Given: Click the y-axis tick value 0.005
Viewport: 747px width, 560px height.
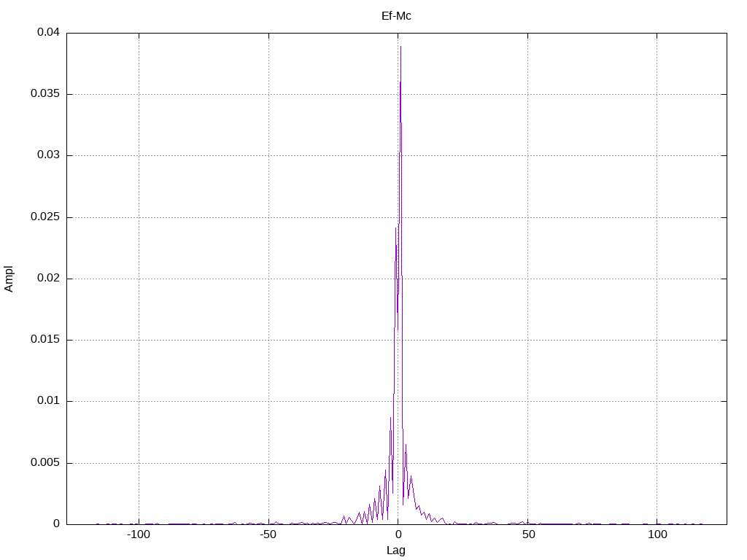Looking at the screenshot, I should pyautogui.click(x=45, y=462).
